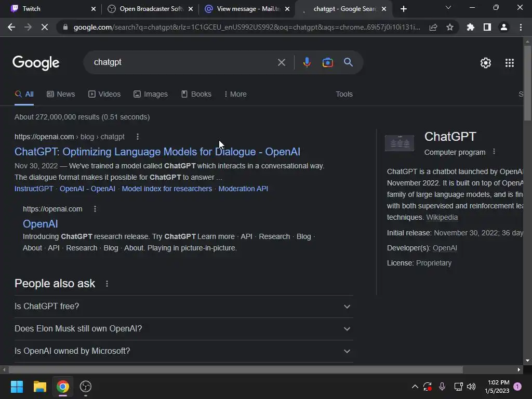Click the ChatGPT panel thumbnail image
Image resolution: width=532 pixels, height=399 pixels.
400,143
